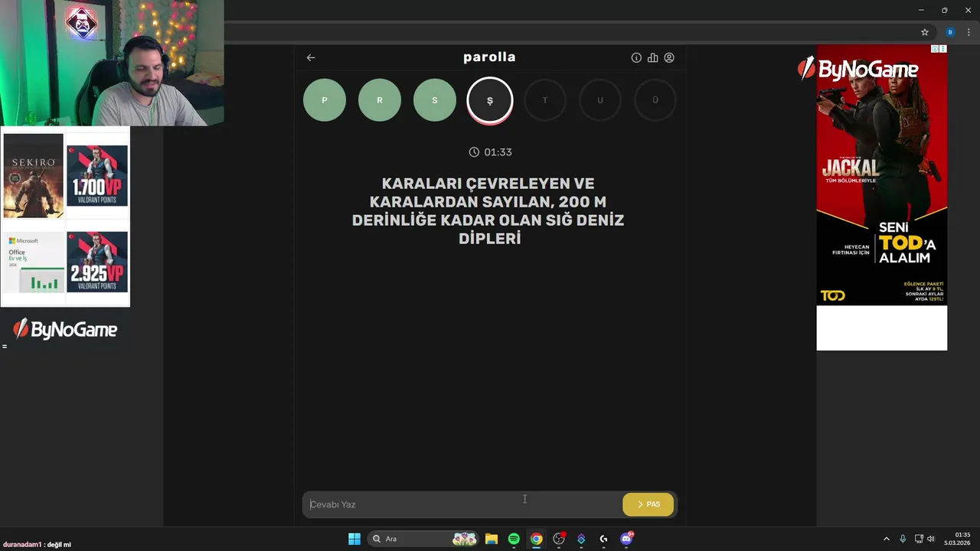Select the letter Ü circle
Screen dimensions: 980x551
click(x=655, y=100)
